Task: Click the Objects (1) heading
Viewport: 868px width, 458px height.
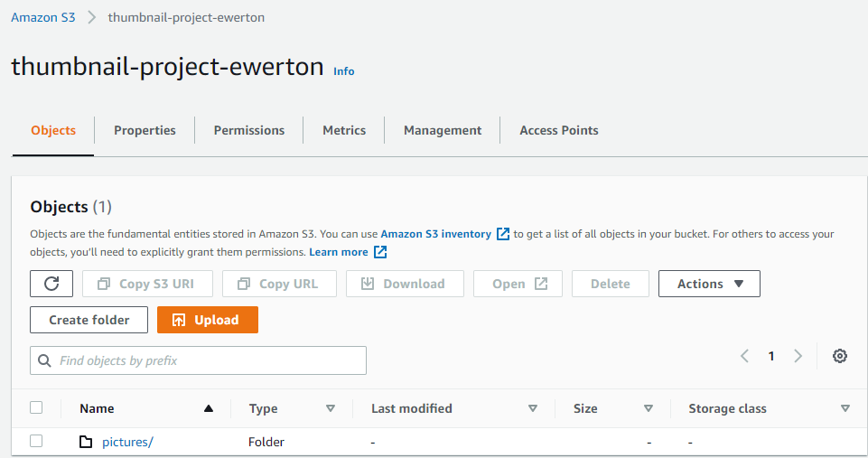Action: (x=70, y=207)
